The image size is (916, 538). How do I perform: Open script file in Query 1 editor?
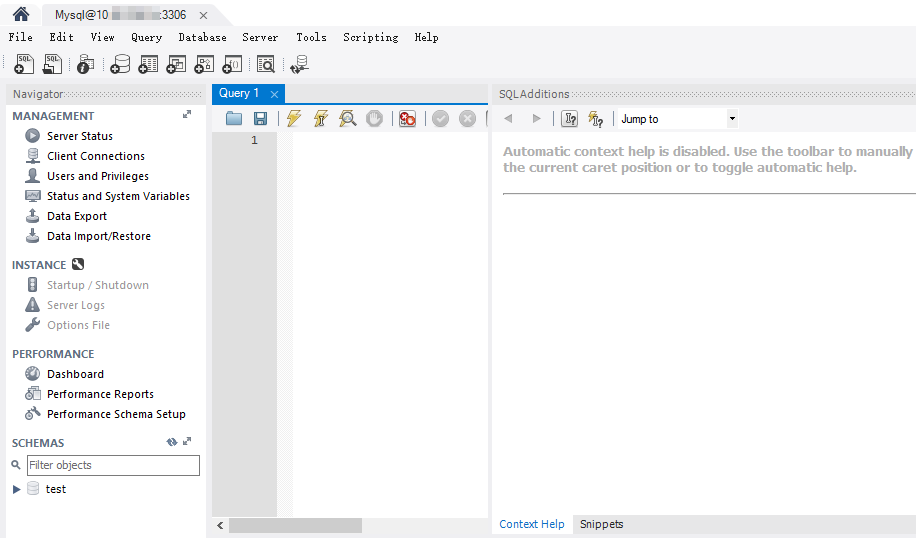pyautogui.click(x=234, y=119)
